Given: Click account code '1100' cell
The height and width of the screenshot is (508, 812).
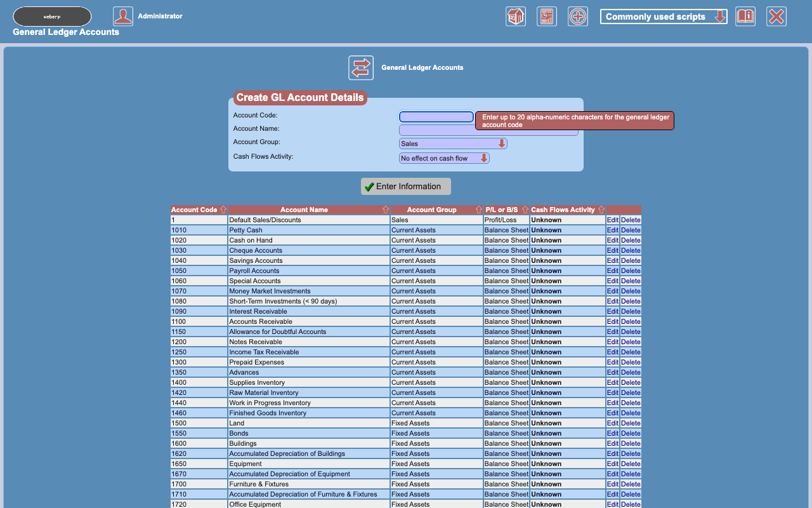Looking at the screenshot, I should click(x=199, y=322).
